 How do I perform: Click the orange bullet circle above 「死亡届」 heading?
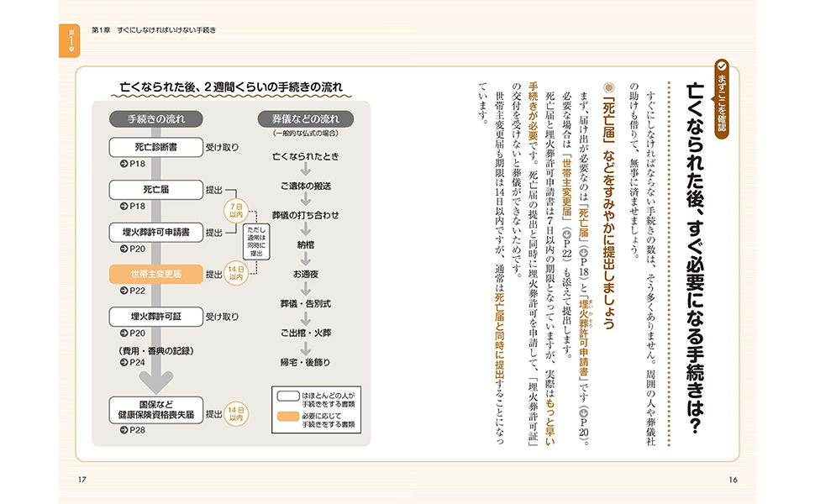point(608,88)
